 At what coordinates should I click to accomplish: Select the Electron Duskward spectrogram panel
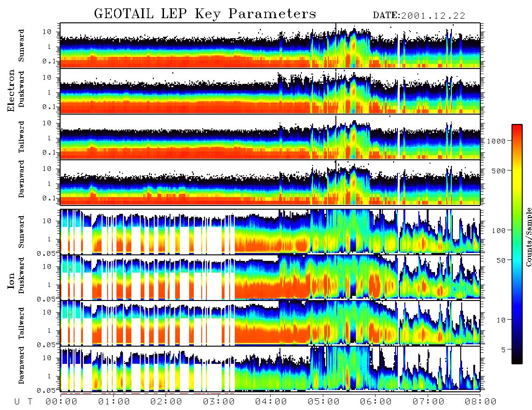pyautogui.click(x=270, y=91)
